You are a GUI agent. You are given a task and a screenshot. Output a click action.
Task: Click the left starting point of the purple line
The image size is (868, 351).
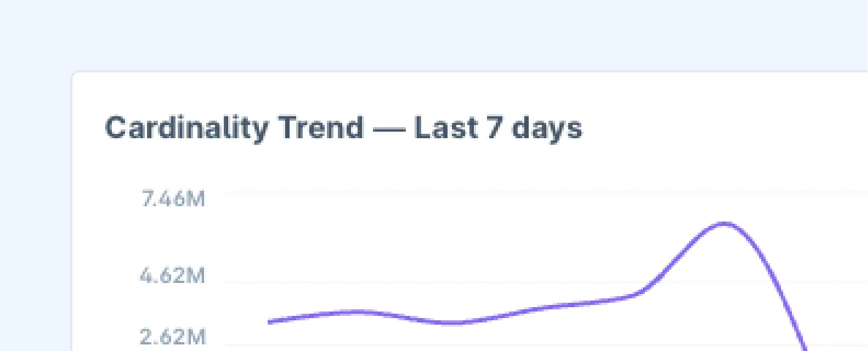pos(270,321)
